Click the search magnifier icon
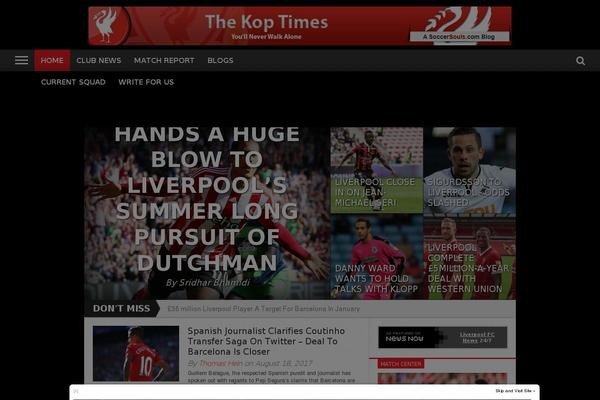This screenshot has width=600, height=400. click(580, 60)
